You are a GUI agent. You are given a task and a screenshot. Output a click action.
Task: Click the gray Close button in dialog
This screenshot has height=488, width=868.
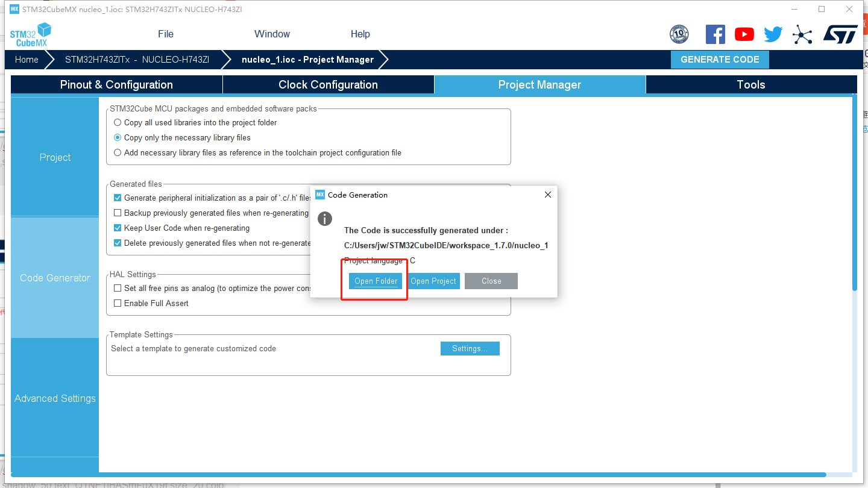click(x=491, y=281)
